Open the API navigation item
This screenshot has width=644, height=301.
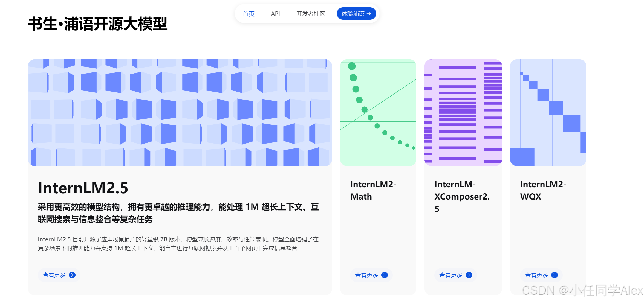(x=275, y=14)
